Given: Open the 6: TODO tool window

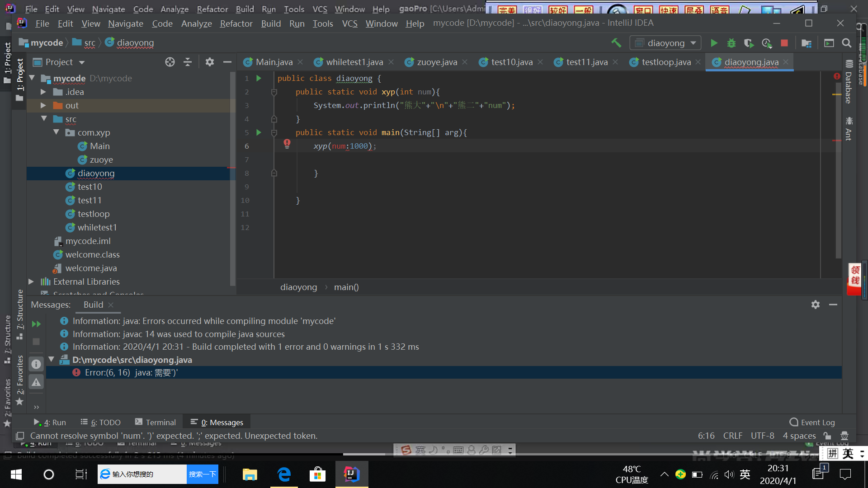Looking at the screenshot, I should point(101,422).
